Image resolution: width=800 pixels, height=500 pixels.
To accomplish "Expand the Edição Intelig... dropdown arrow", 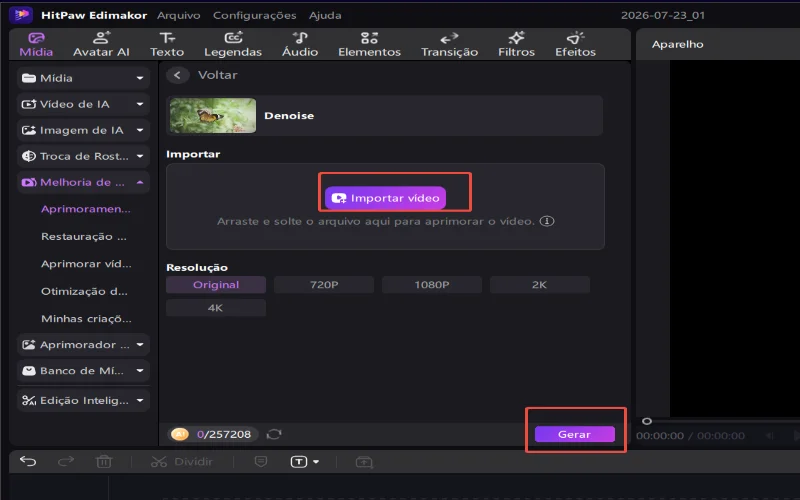I will click(140, 401).
